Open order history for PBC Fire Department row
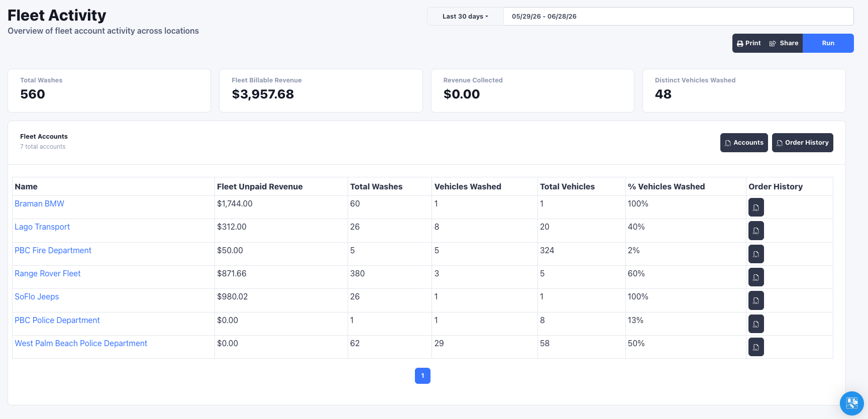868x419 pixels. pyautogui.click(x=756, y=254)
